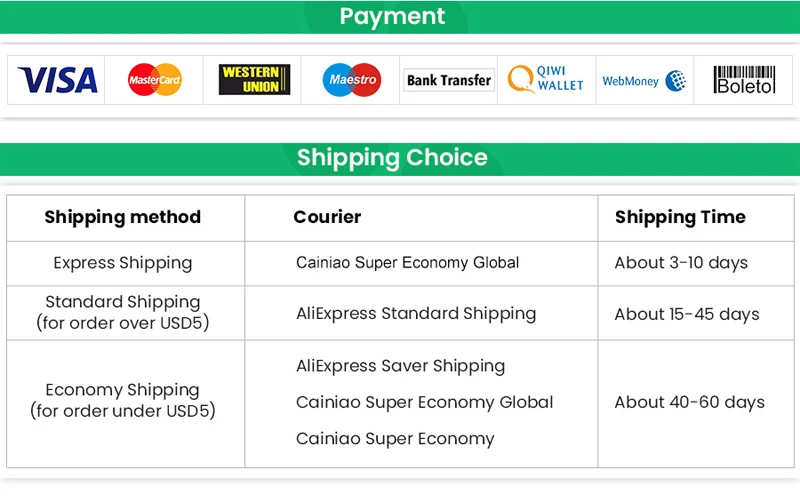Viewport: 800px width, 502px height.
Task: Select the Bank Transfer payment option
Action: [449, 80]
